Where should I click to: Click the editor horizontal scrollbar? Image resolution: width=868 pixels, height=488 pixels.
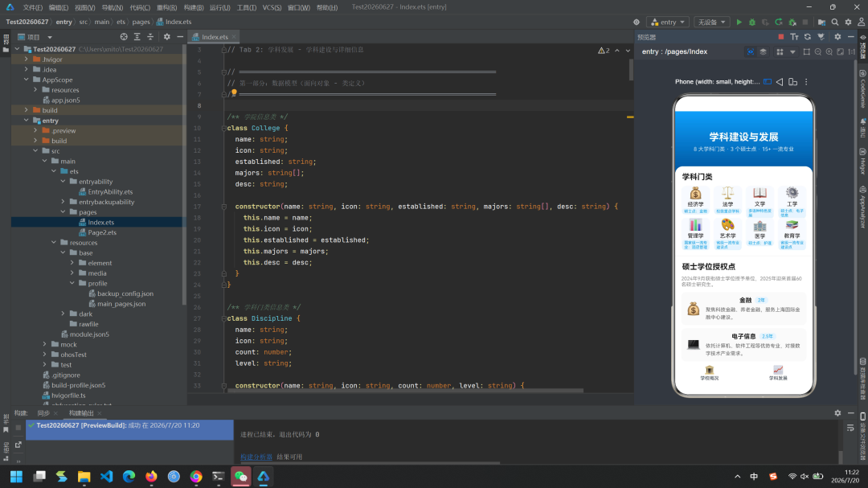(x=405, y=391)
